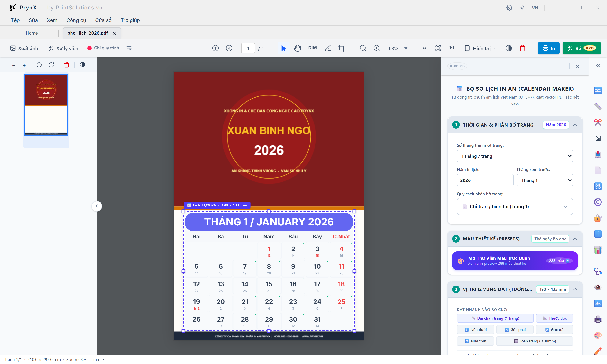Choose Dải chân trang (1 hàng) layout

[495, 318]
